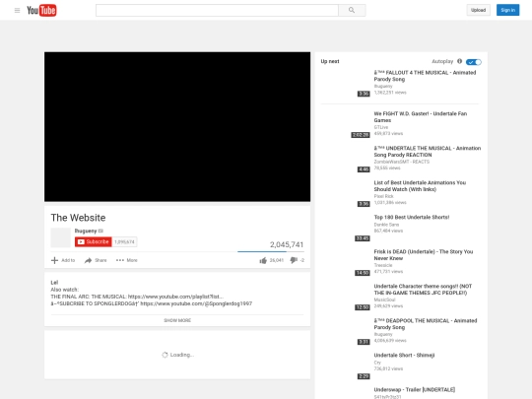Image resolution: width=532 pixels, height=399 pixels.
Task: Click the black video player area
Action: [177, 126]
